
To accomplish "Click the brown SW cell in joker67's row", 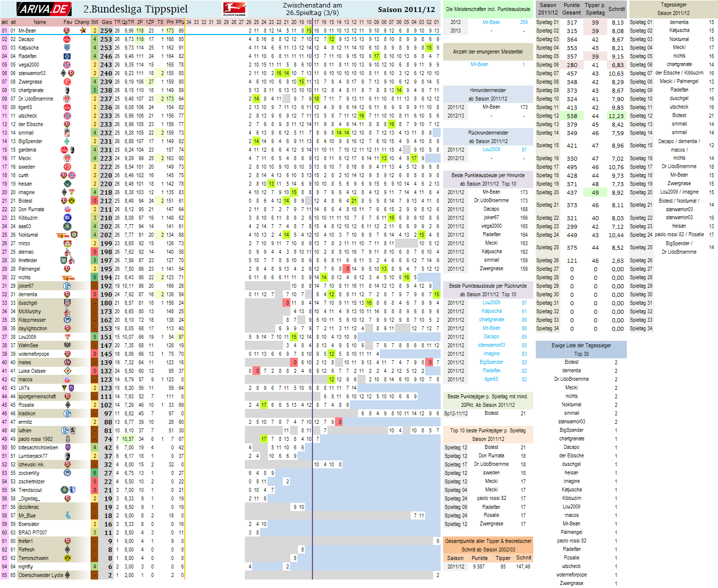I will coord(95,286).
